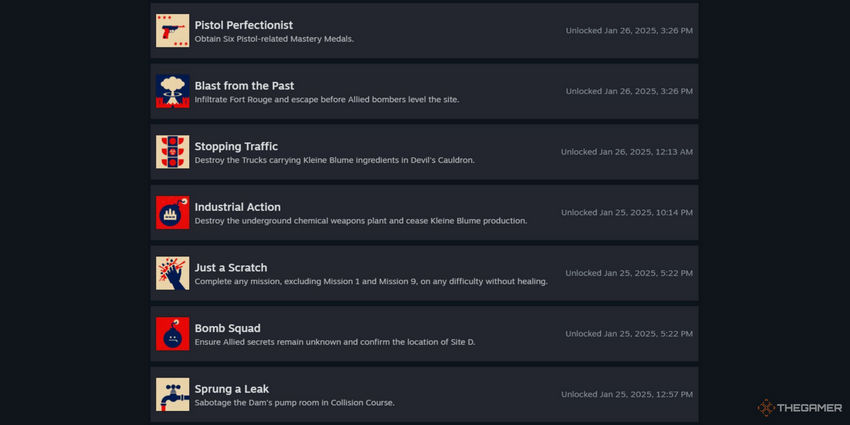850x425 pixels.
Task: Open the Pistol Perfectionist achievement title
Action: coord(243,25)
